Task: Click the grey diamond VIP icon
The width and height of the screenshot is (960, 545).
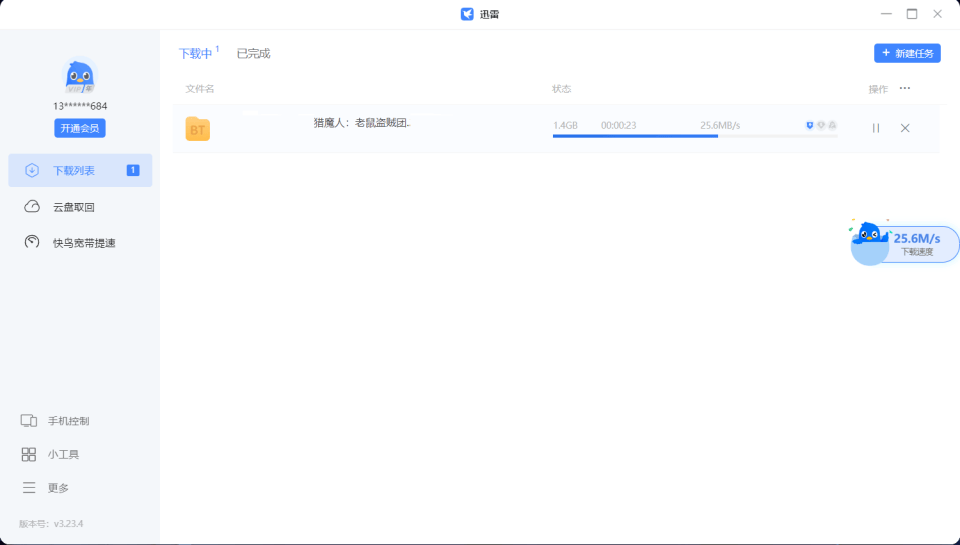Action: pos(821,125)
